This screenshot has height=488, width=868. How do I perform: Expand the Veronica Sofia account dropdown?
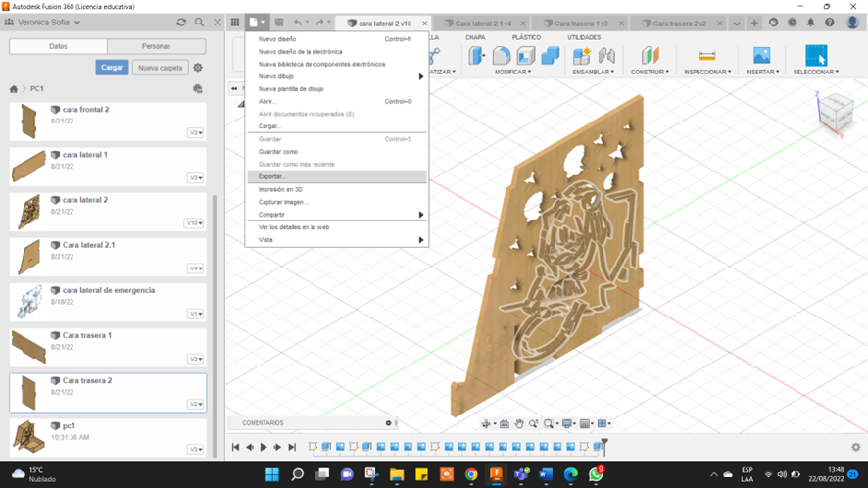point(77,23)
